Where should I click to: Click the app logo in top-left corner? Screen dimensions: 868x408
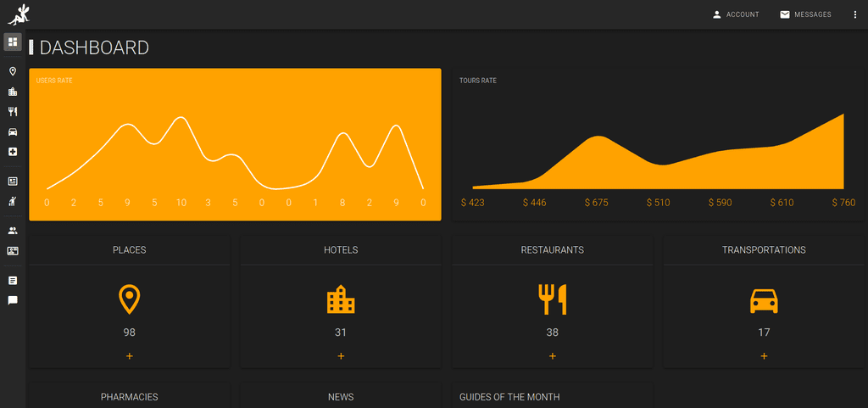19,14
